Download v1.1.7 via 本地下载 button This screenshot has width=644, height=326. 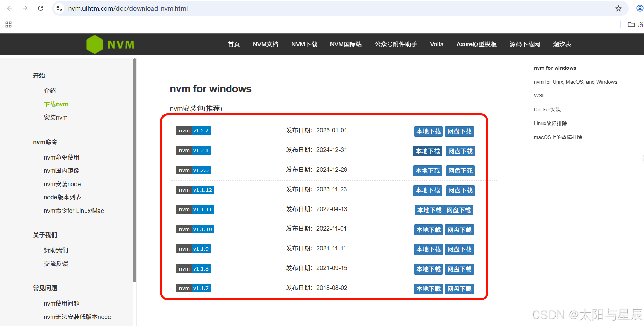tap(429, 289)
